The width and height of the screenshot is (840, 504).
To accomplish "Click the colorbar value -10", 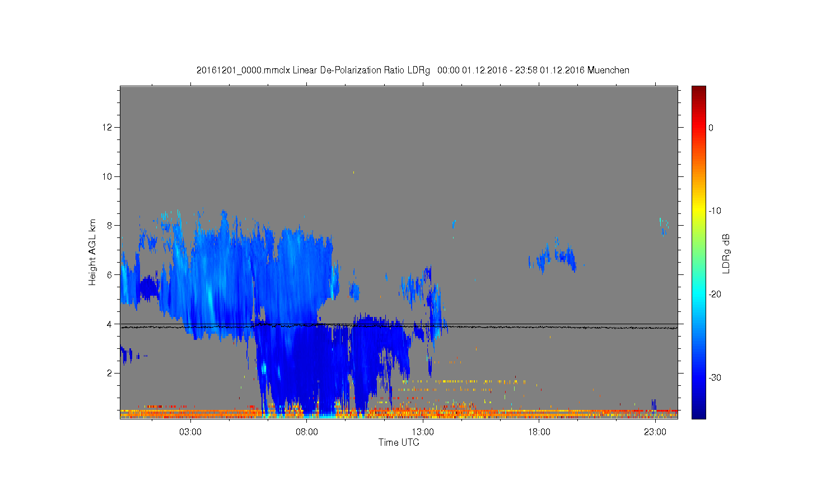I will [715, 211].
